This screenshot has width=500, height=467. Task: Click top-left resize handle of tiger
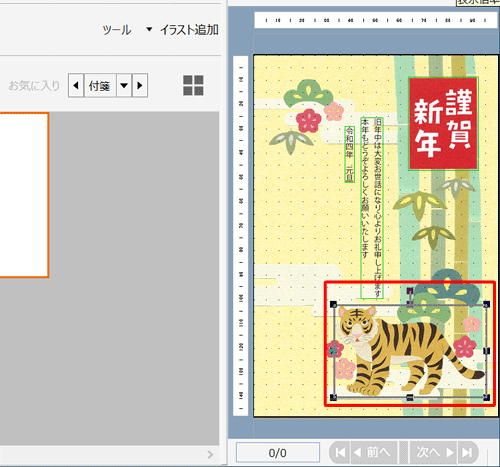pyautogui.click(x=333, y=304)
